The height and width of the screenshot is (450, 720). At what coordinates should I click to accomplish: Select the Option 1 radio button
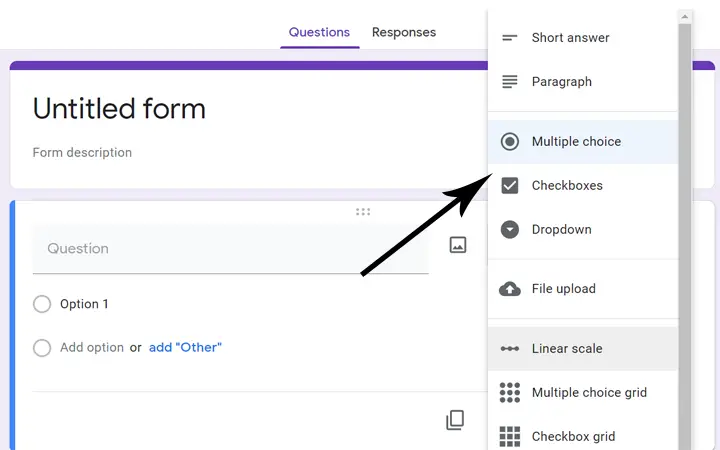pyautogui.click(x=42, y=304)
